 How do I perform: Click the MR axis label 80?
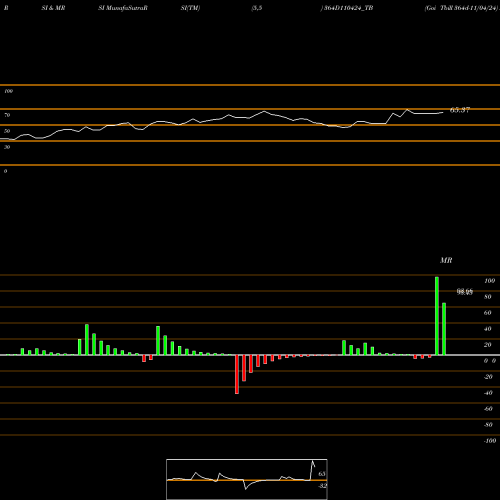[x=488, y=297]
